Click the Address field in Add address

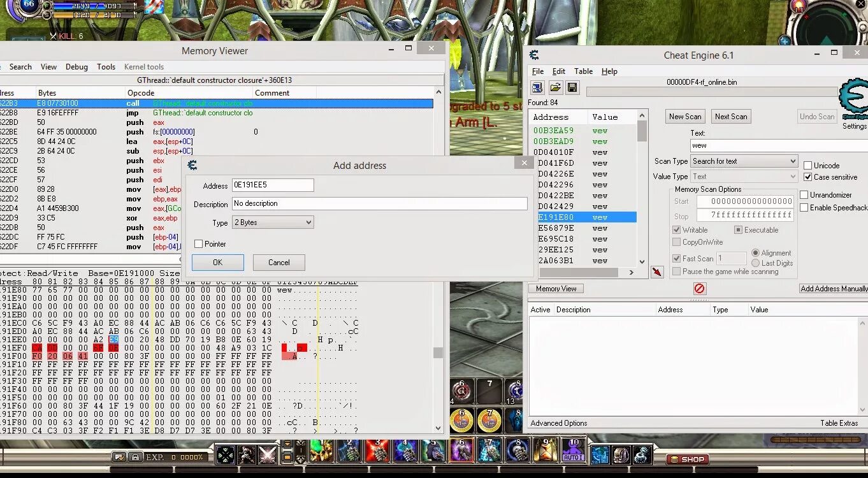pyautogui.click(x=273, y=185)
